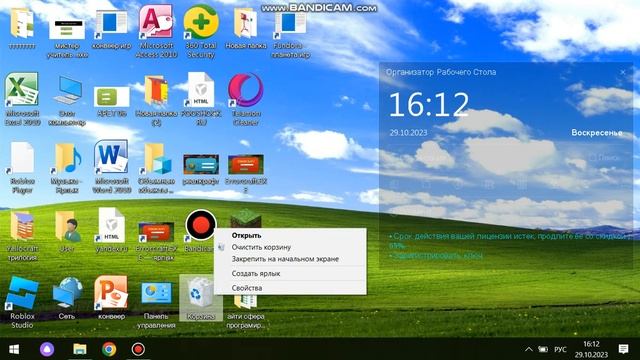Close the Организатор Рабочего Стола widget
The height and width of the screenshot is (360, 640).
[623, 72]
